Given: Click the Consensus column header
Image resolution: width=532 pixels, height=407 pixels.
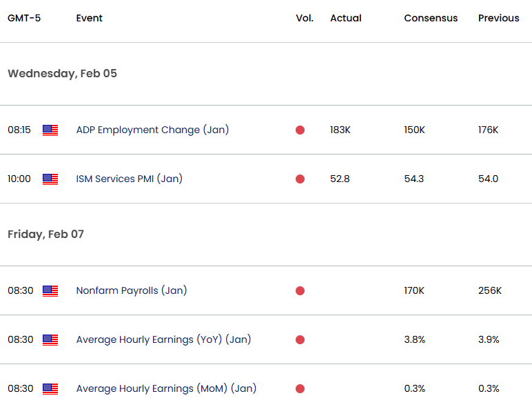Looking at the screenshot, I should 431,18.
